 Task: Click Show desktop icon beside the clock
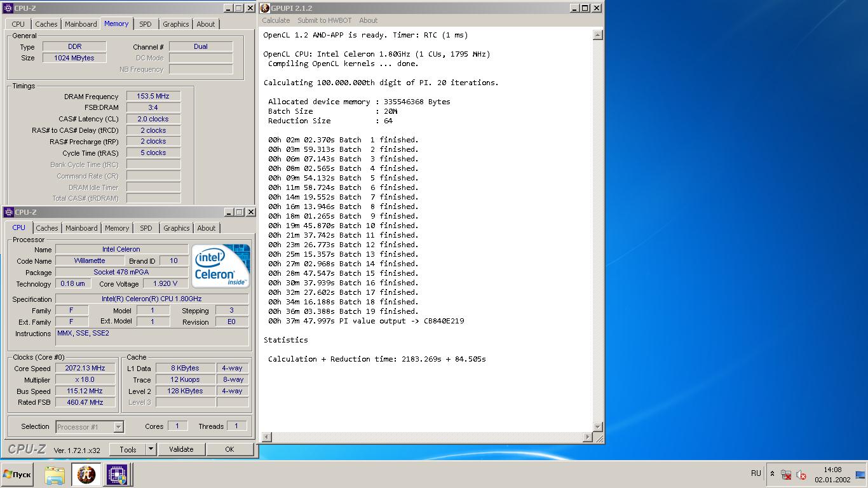pos(860,475)
